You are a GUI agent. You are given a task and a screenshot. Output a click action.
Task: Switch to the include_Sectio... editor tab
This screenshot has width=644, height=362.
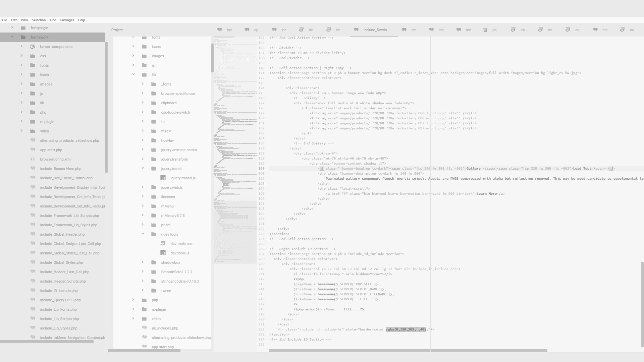tap(376, 30)
